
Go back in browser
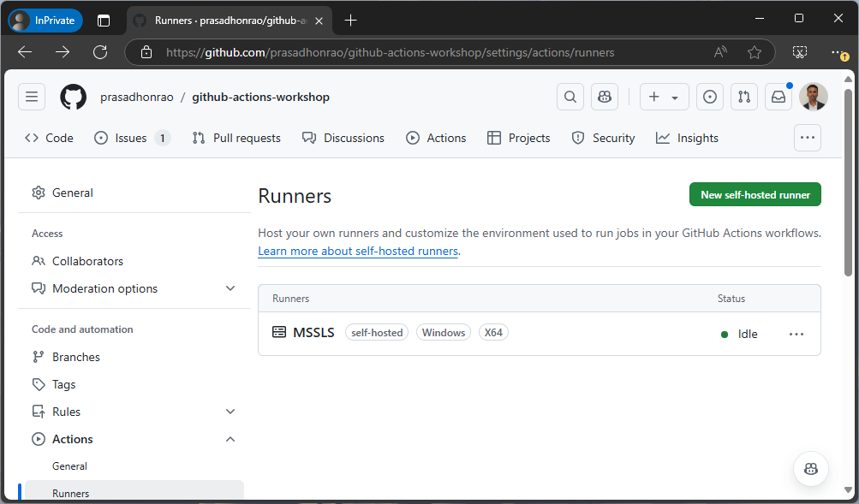coord(25,52)
